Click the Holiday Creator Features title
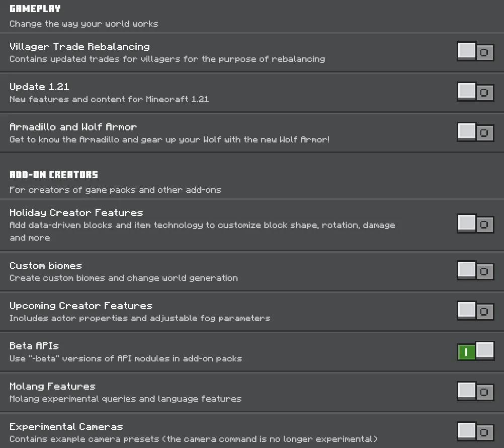The height and width of the screenshot is (448, 504). 76,212
